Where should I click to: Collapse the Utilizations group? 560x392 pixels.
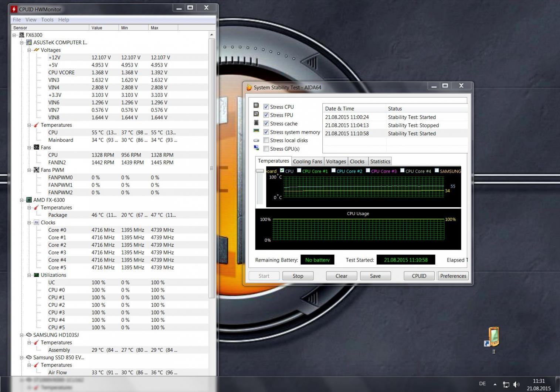(29, 275)
